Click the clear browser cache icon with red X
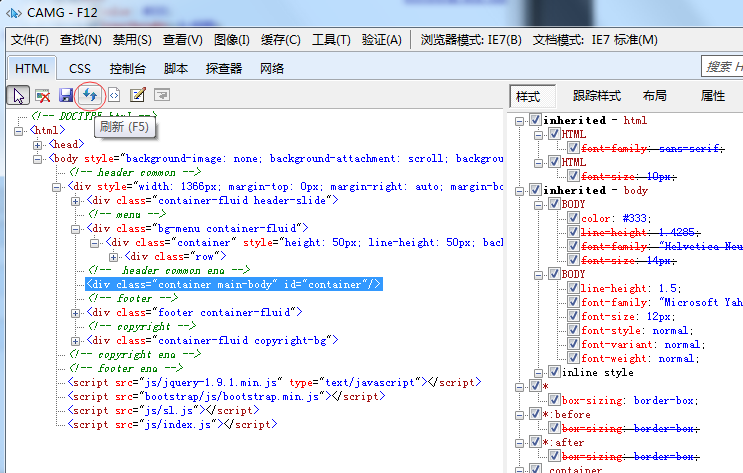Viewport: 743px width, 473px height. point(43,96)
